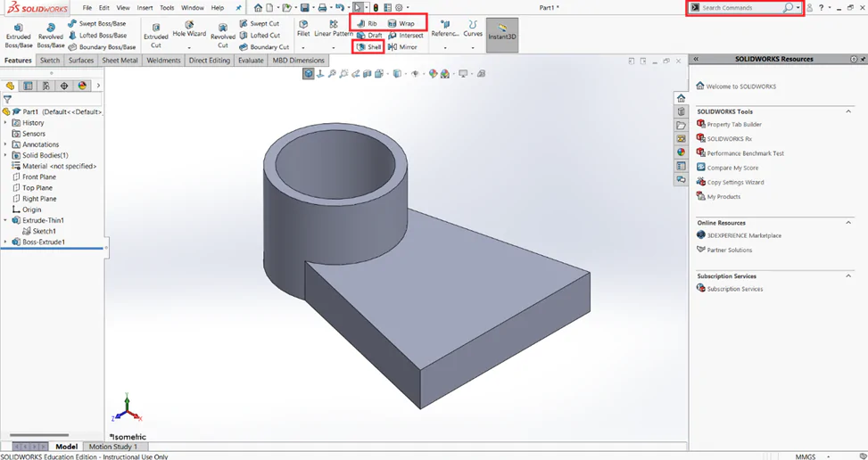Start the Extruded Cut tool

pos(156,36)
